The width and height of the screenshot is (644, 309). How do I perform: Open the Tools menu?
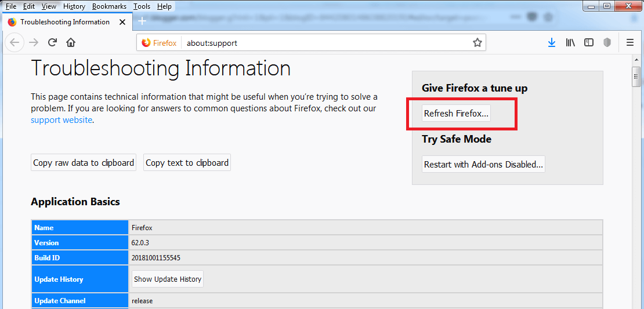tap(142, 6)
